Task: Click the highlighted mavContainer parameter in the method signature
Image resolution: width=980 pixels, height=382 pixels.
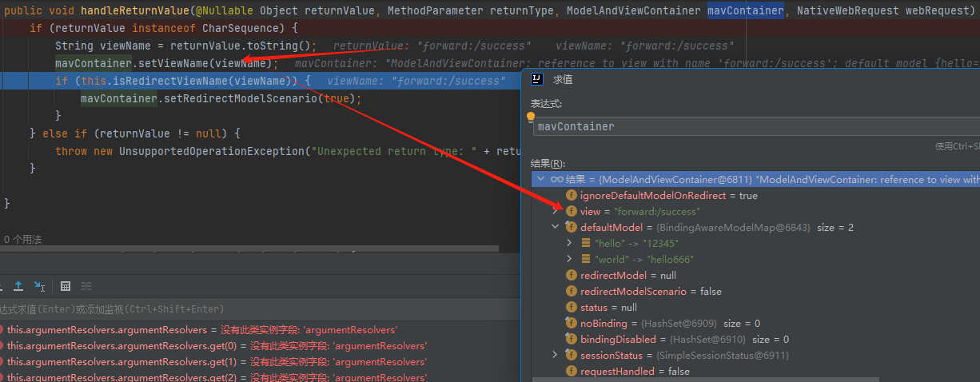Action: [745, 11]
